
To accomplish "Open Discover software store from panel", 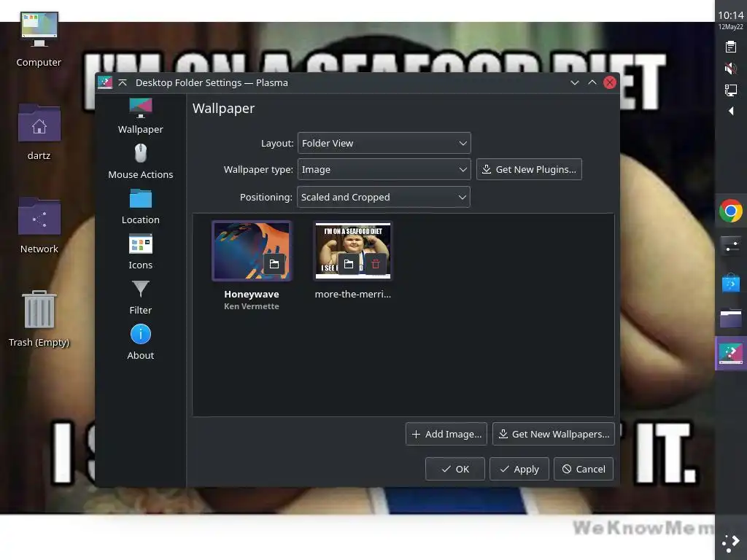I will point(731,282).
